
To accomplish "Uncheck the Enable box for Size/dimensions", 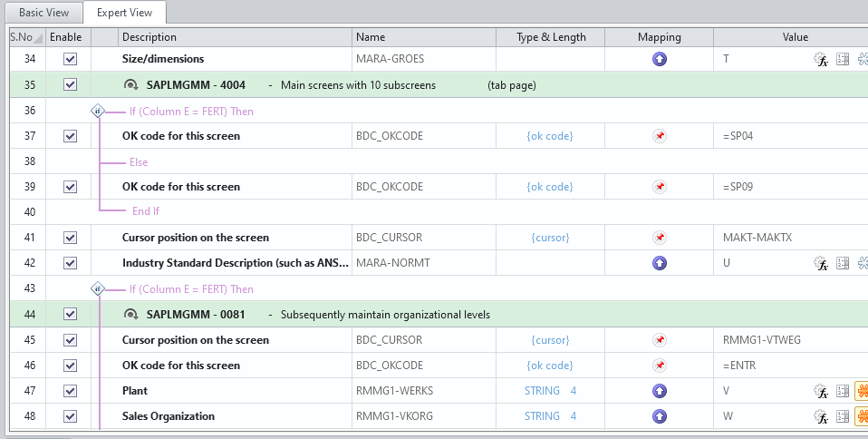I will click(71, 60).
